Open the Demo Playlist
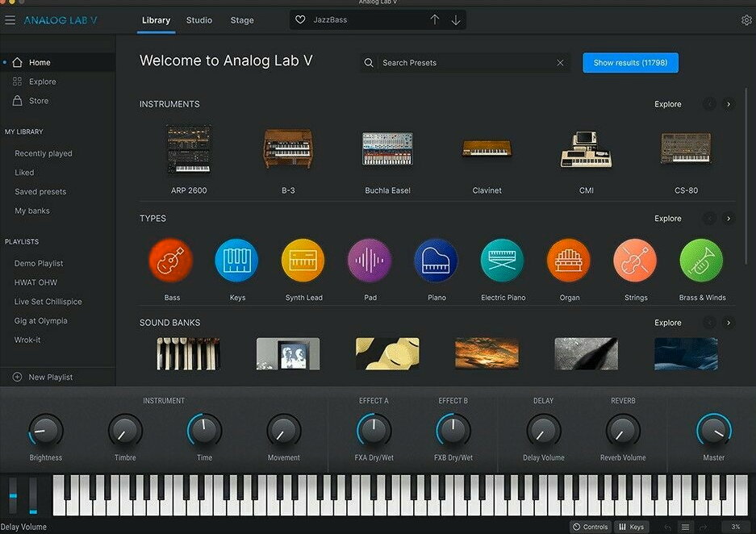Viewport: 756px width, 534px height. (x=39, y=263)
